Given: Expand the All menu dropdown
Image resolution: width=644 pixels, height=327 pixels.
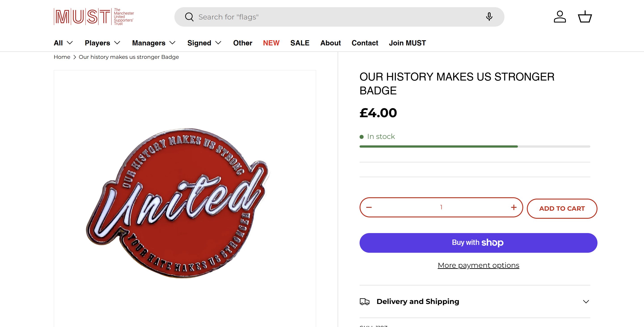Looking at the screenshot, I should pos(63,43).
